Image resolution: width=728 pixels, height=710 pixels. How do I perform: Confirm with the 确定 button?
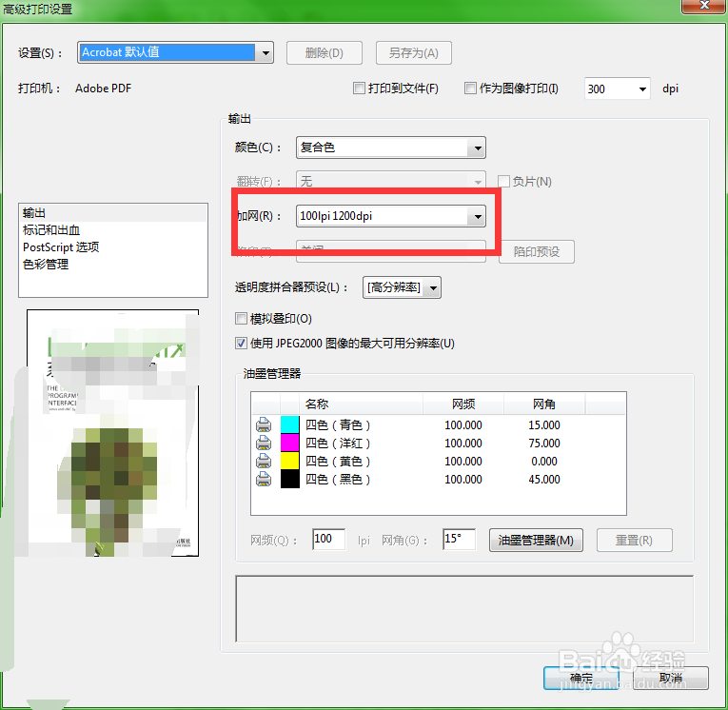point(581,678)
